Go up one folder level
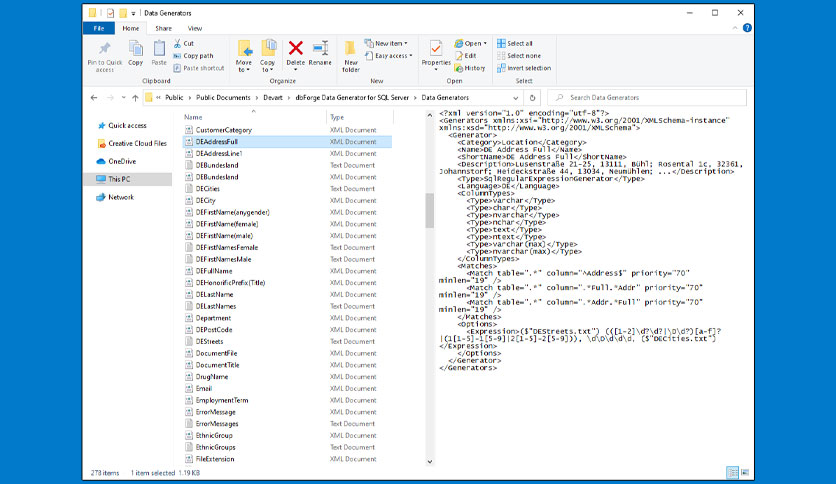This screenshot has width=836, height=484. pyautogui.click(x=135, y=98)
